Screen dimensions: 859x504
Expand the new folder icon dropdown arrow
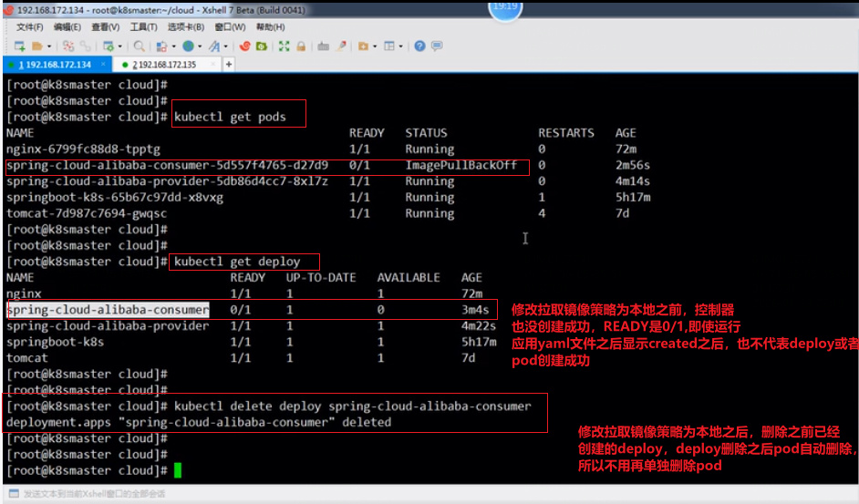[x=375, y=46]
